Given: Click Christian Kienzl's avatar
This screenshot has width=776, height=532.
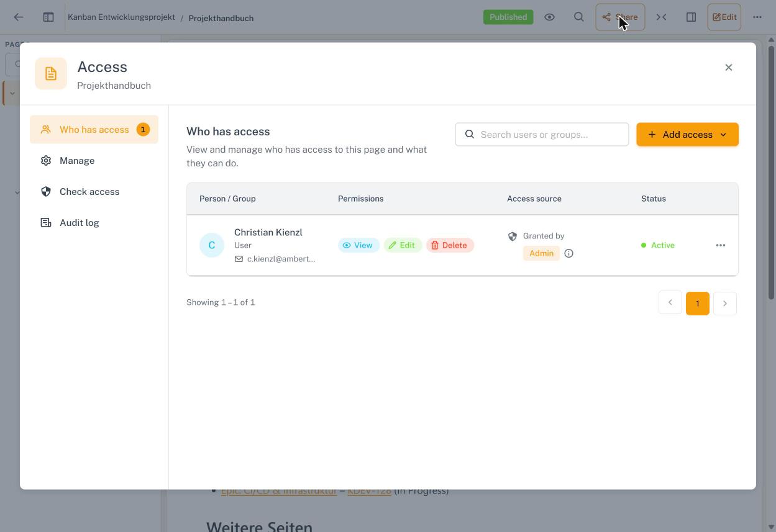Looking at the screenshot, I should [212, 245].
